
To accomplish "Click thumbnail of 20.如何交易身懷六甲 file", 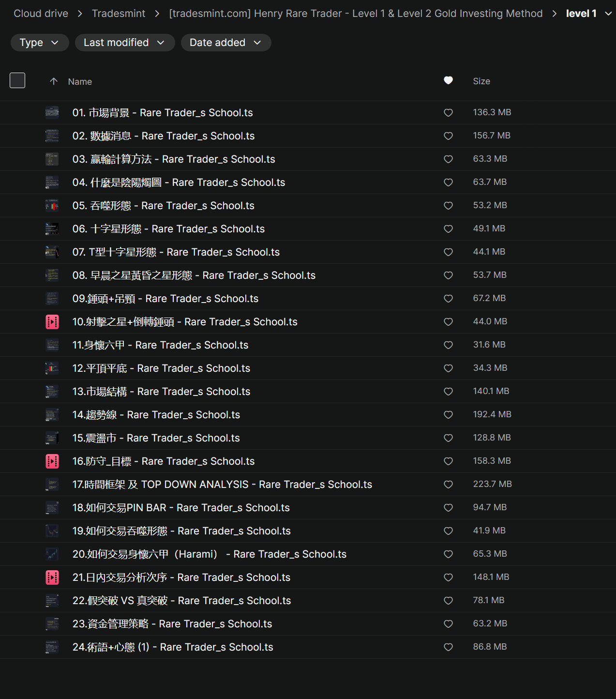I will click(x=52, y=554).
